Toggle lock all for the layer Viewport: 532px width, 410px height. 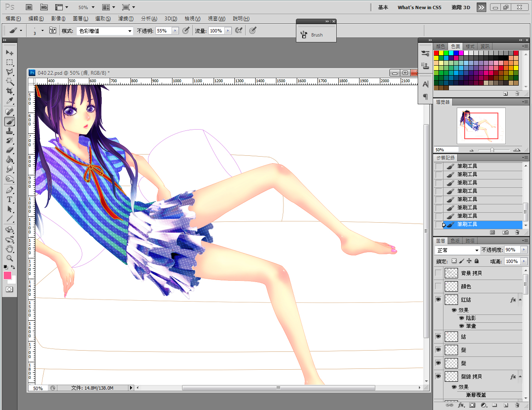[x=477, y=261]
